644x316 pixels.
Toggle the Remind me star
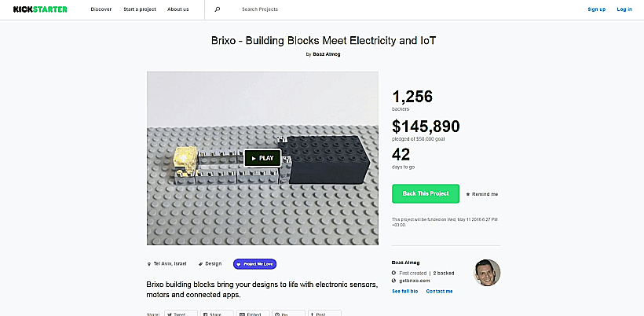click(482, 193)
